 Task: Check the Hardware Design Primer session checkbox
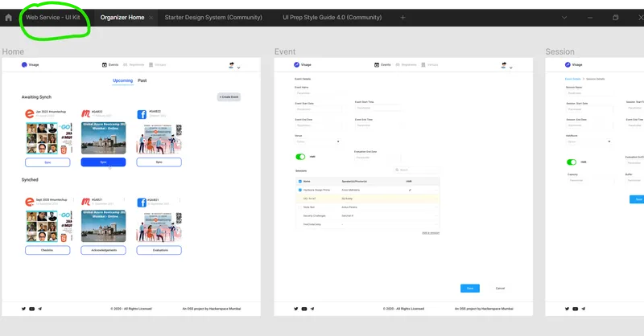(x=299, y=190)
